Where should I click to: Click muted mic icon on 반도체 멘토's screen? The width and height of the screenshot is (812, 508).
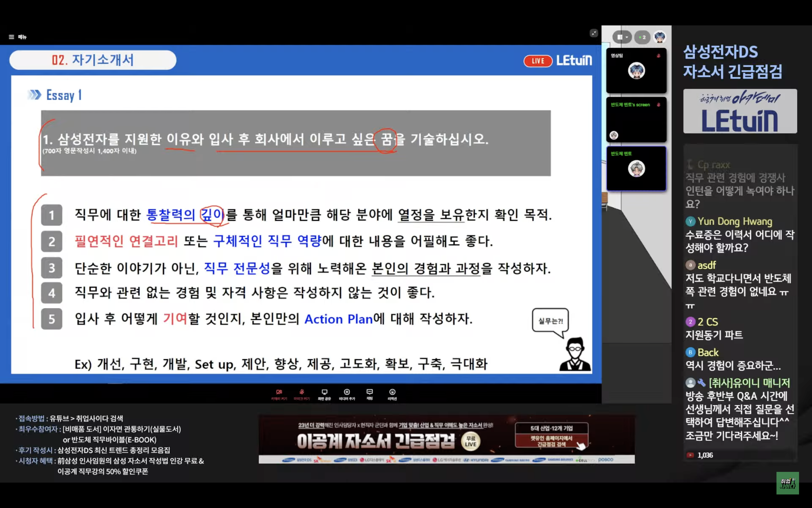pos(659,105)
